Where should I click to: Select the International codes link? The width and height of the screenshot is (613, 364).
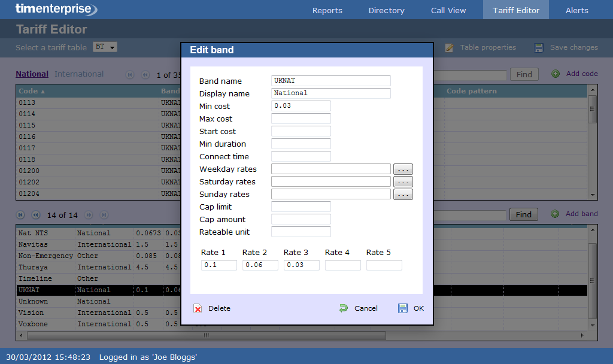[79, 74]
